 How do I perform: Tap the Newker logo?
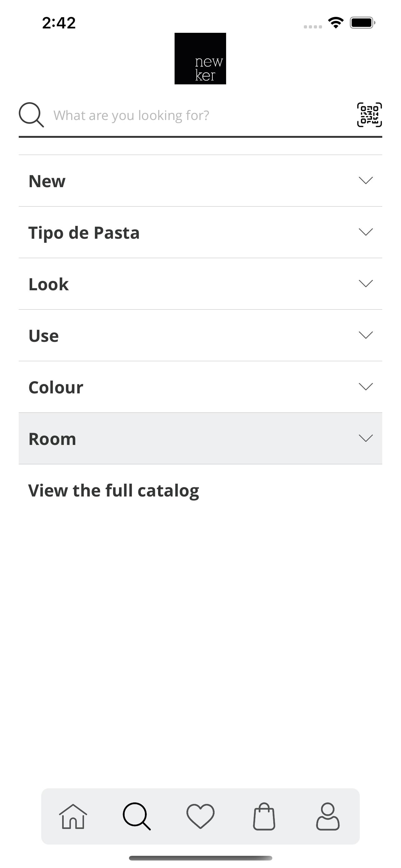click(200, 59)
